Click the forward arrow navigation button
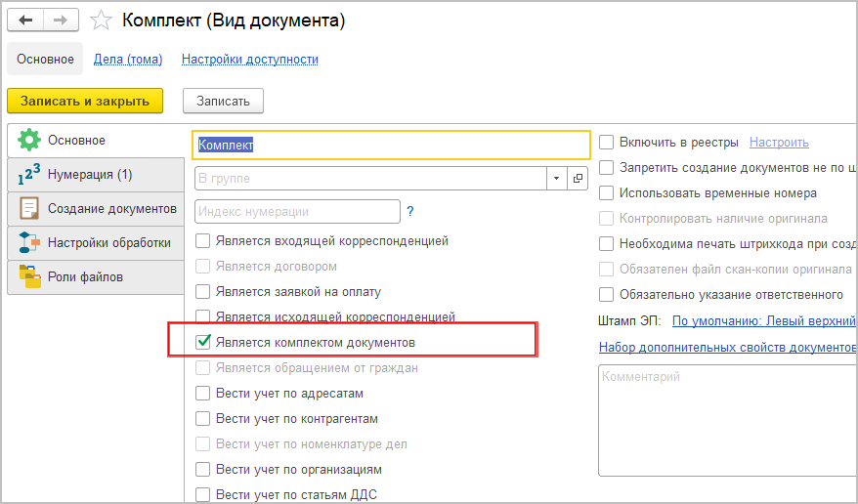 pyautogui.click(x=60, y=21)
